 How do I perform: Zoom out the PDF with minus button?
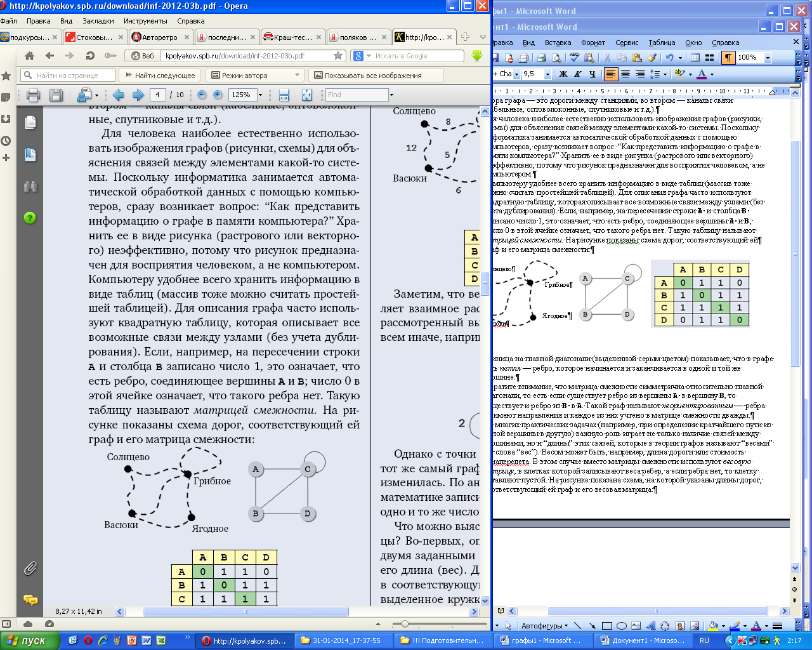pyautogui.click(x=202, y=95)
